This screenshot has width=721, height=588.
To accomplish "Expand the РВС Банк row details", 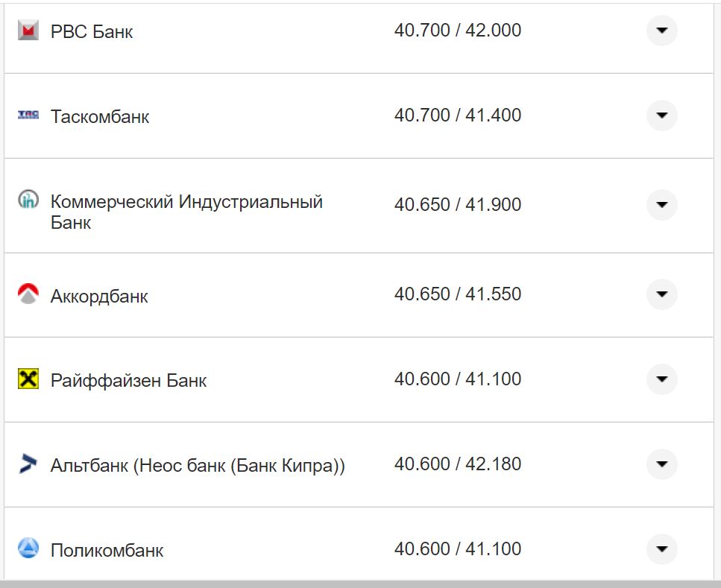I will pos(661,31).
